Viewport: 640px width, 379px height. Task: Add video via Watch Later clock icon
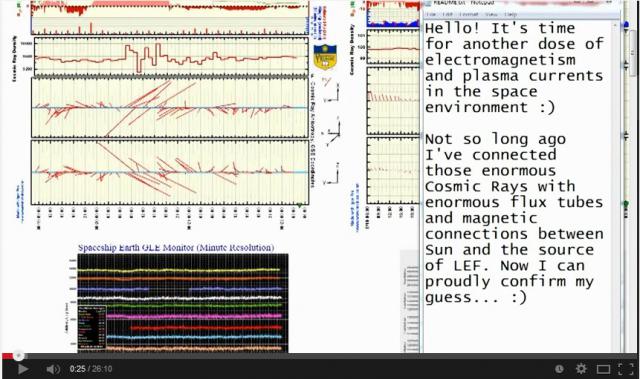click(x=559, y=369)
